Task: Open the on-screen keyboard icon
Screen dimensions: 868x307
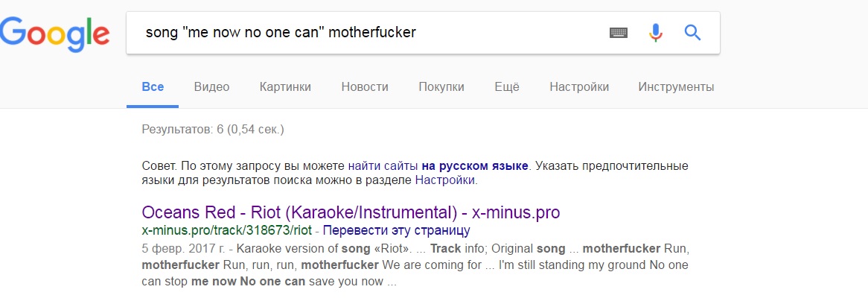Action: tap(619, 33)
